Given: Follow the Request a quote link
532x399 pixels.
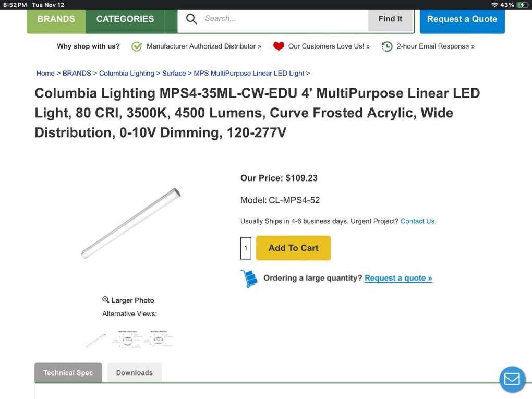Looking at the screenshot, I should click(398, 277).
